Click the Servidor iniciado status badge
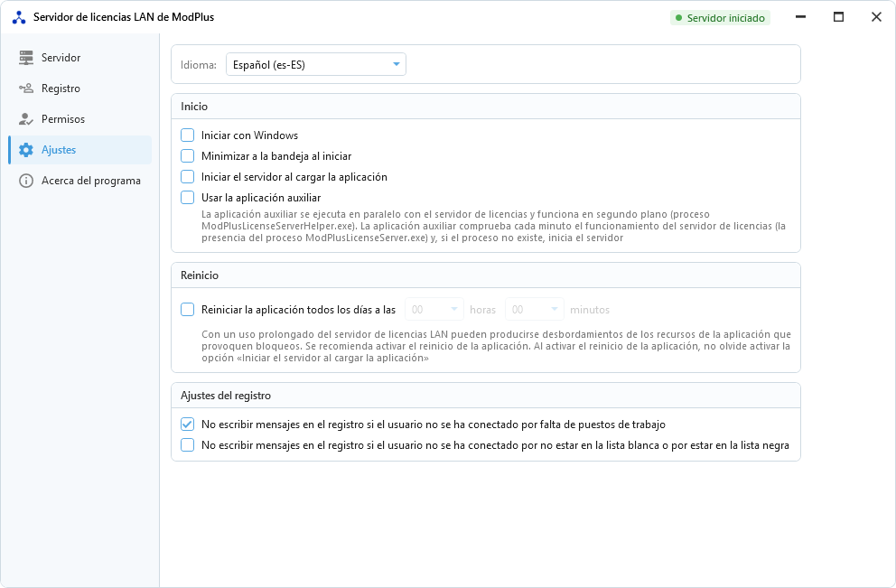The height and width of the screenshot is (588, 896). 720,18
